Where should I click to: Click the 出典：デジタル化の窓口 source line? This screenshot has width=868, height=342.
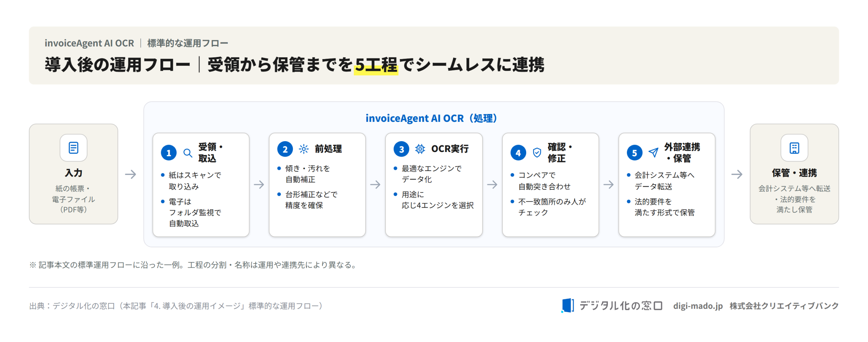(176, 306)
